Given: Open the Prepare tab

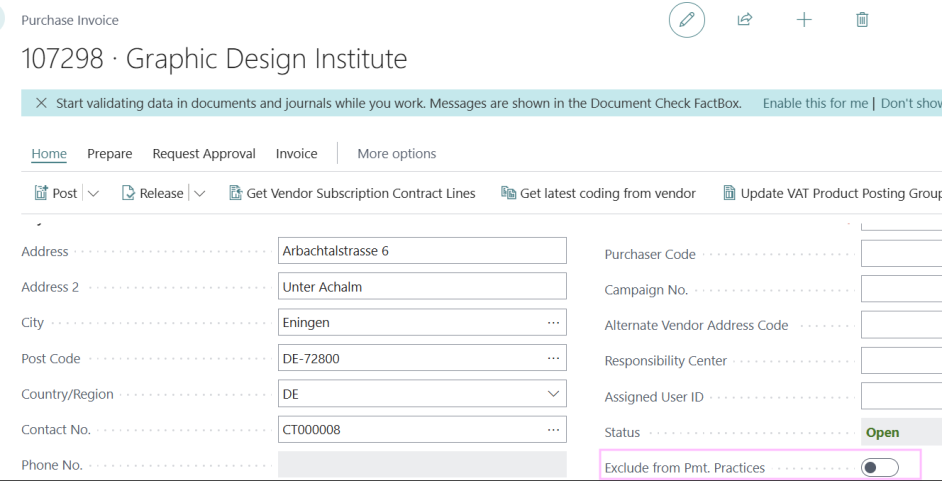Looking at the screenshot, I should point(109,154).
